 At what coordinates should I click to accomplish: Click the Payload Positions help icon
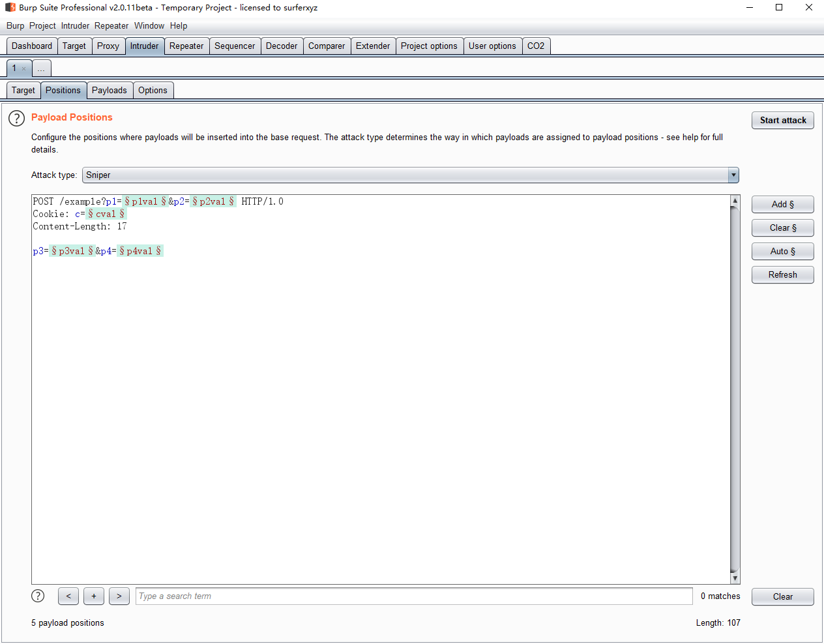pyautogui.click(x=16, y=119)
